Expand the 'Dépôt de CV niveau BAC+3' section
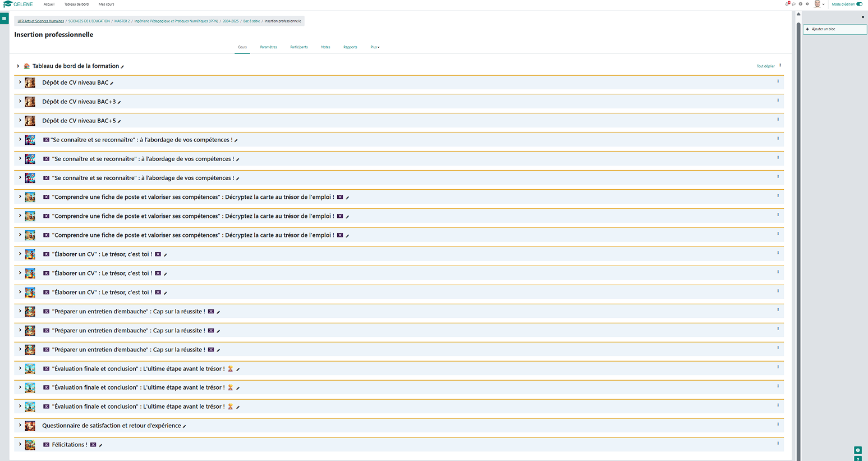This screenshot has height=461, width=868. tap(20, 101)
